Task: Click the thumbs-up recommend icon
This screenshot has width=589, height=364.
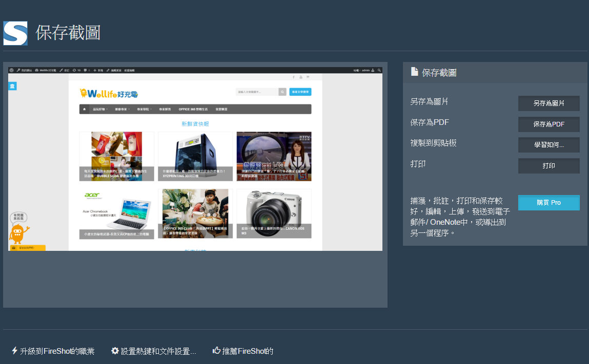Action: click(216, 351)
